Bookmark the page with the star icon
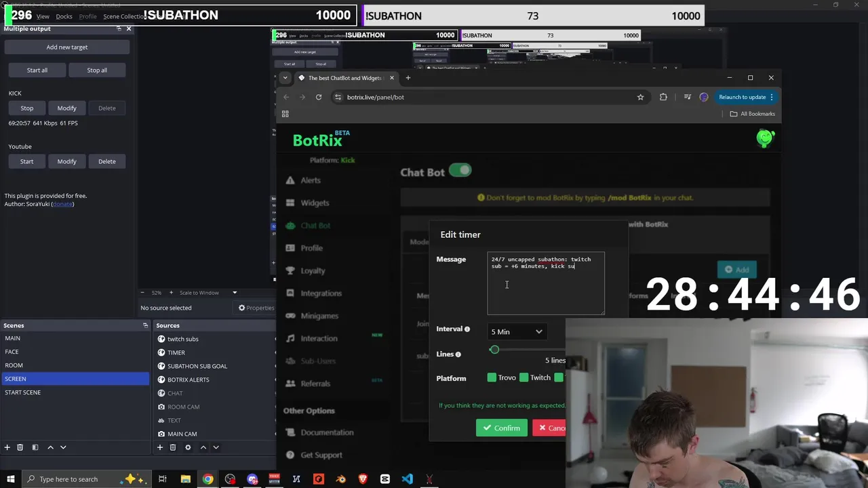The image size is (868, 488). [x=640, y=97]
